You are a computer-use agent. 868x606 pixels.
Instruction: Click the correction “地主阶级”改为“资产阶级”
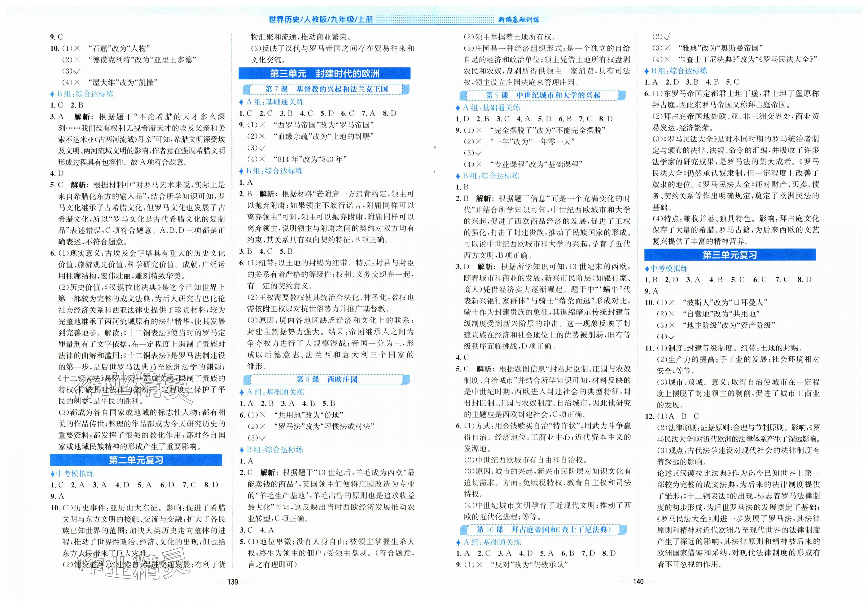coord(729,325)
